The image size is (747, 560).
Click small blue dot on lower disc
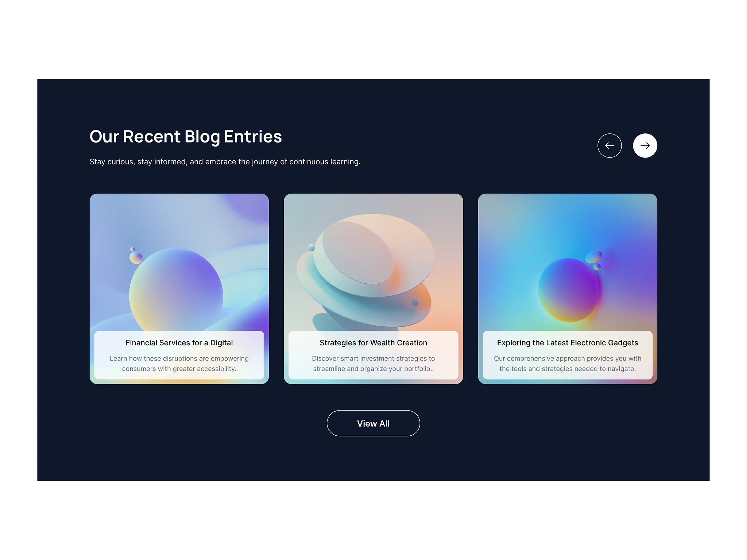point(415,303)
